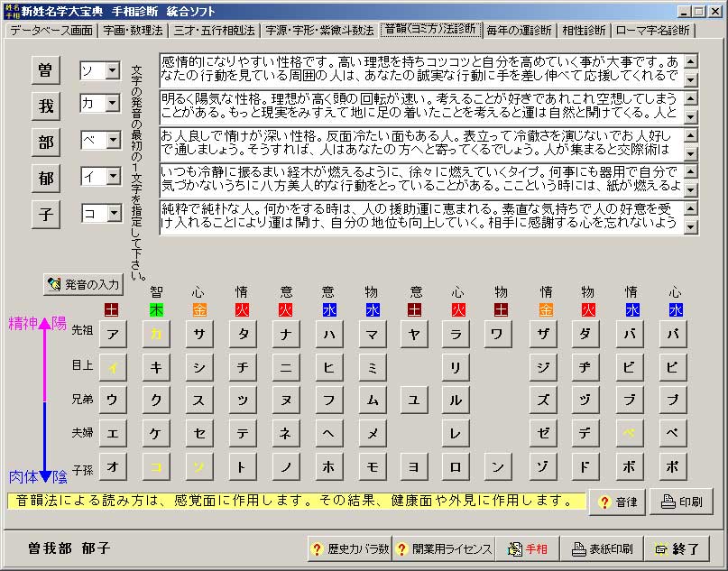Select the 字源・字形・紫微斗数法 tab

(x=319, y=31)
